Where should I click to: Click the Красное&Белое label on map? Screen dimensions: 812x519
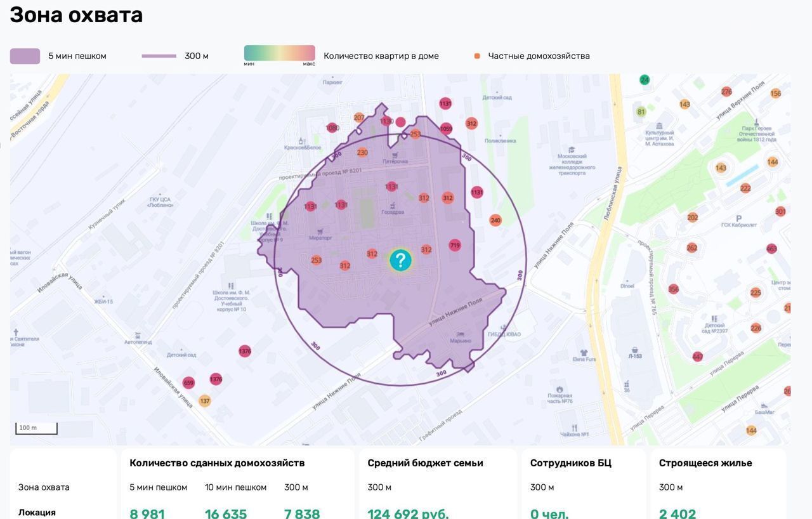[x=303, y=148]
